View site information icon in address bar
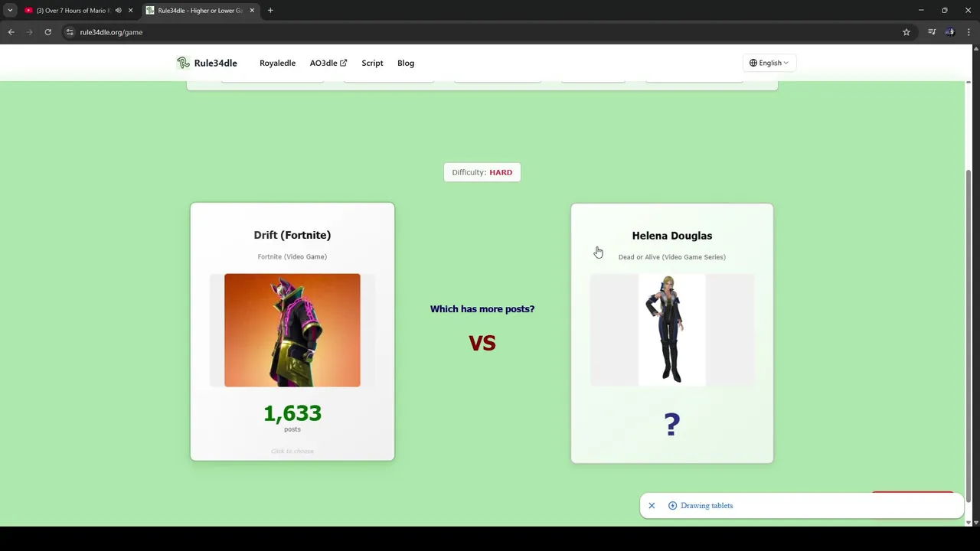This screenshot has height=551, width=980. click(70, 32)
